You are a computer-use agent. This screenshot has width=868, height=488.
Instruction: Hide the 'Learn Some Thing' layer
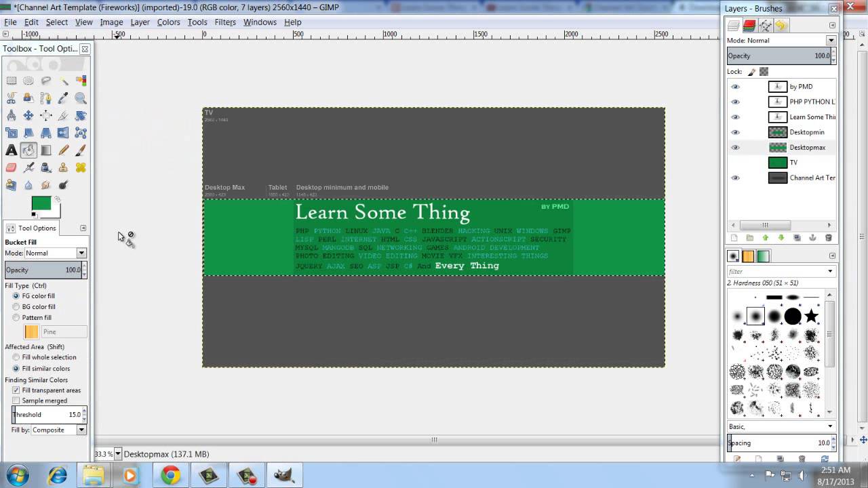(735, 117)
